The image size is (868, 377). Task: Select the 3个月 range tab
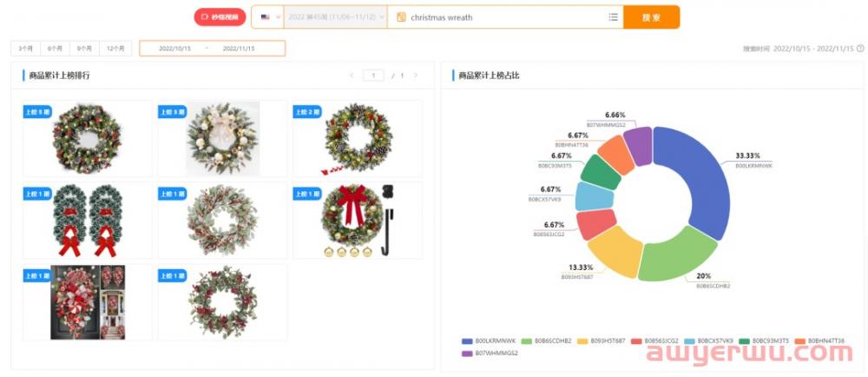pyautogui.click(x=25, y=48)
